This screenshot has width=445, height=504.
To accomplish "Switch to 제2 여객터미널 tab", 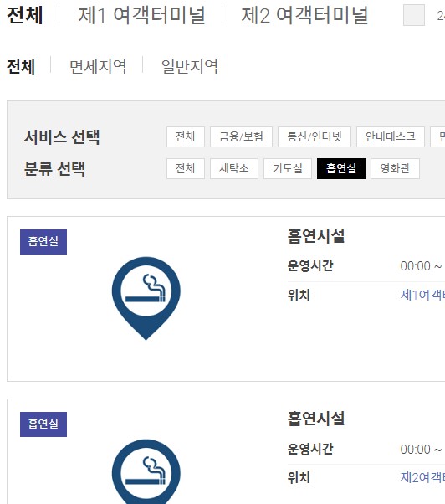I will click(304, 15).
